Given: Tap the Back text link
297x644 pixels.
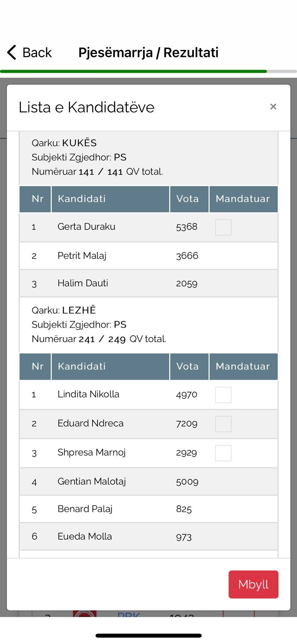Looking at the screenshot, I should [x=37, y=53].
